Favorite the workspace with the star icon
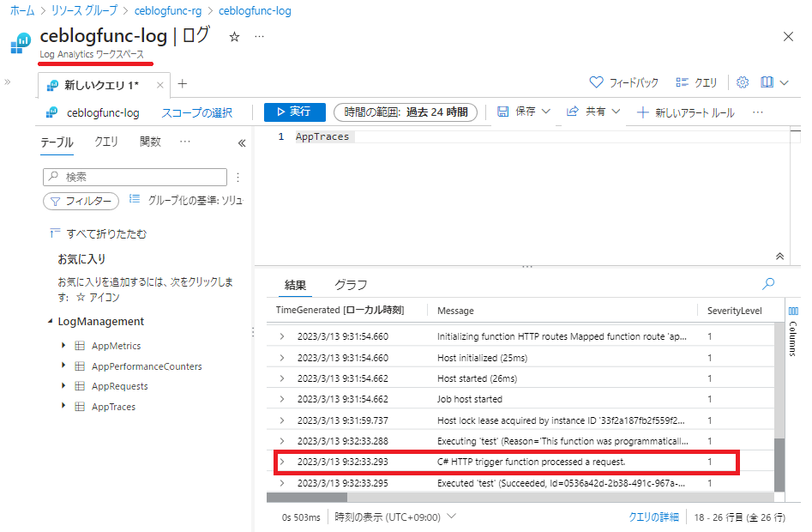 235,37
